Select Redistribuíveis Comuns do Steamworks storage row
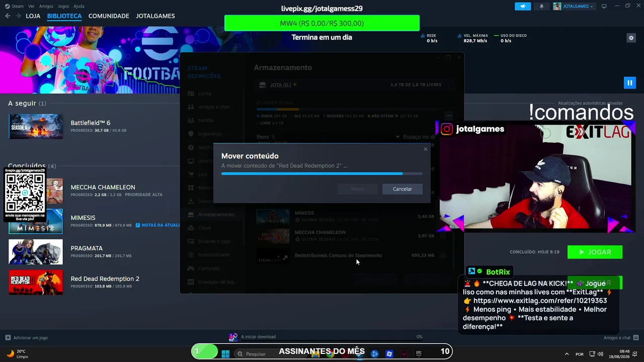 pyautogui.click(x=352, y=255)
